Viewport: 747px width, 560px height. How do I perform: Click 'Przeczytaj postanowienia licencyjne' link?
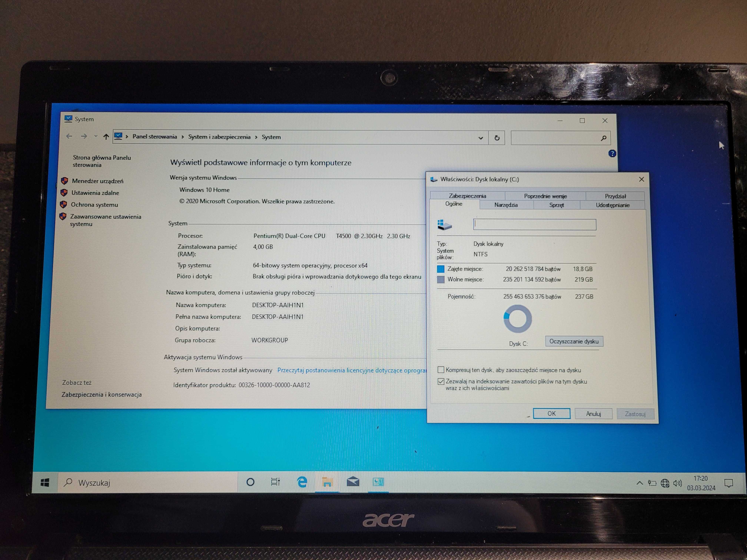[352, 370]
